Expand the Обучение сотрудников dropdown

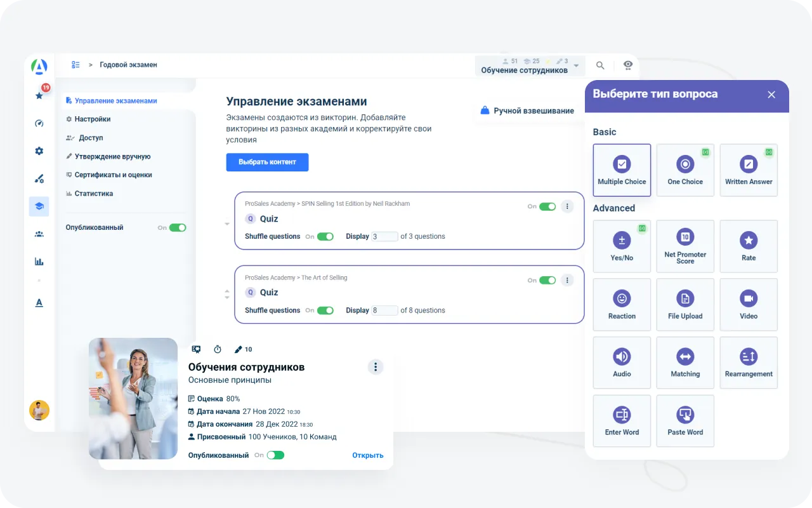(576, 65)
